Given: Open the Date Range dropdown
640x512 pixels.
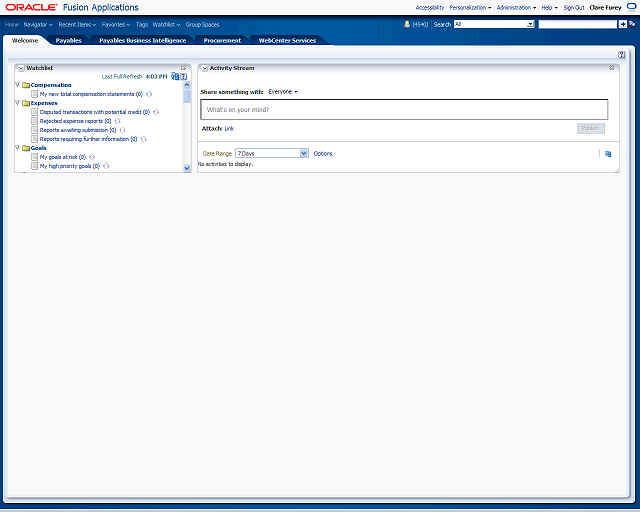Looking at the screenshot, I should tap(303, 153).
